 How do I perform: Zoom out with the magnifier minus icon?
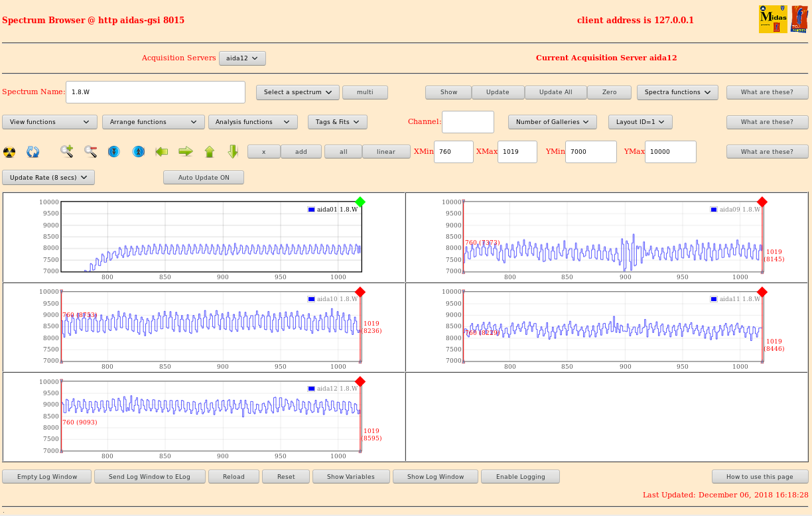click(x=91, y=152)
